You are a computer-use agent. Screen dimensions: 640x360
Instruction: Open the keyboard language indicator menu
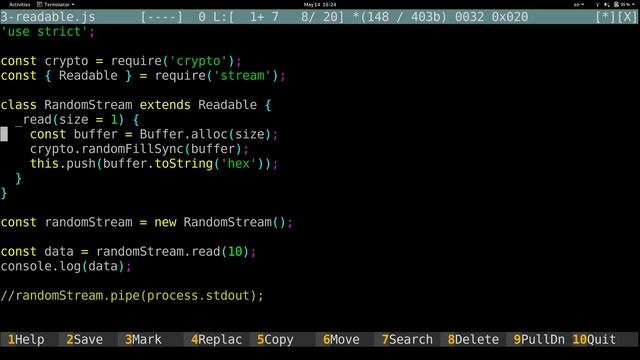[x=579, y=4]
